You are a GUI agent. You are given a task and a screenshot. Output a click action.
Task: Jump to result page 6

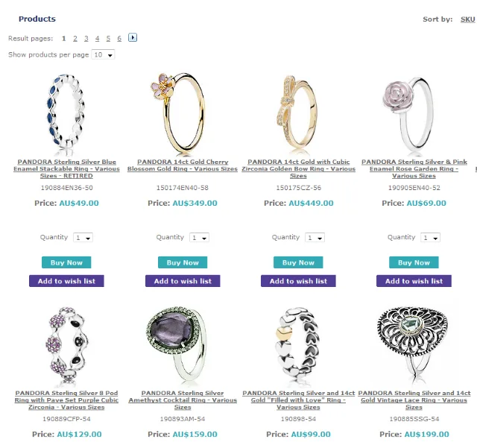click(x=119, y=39)
